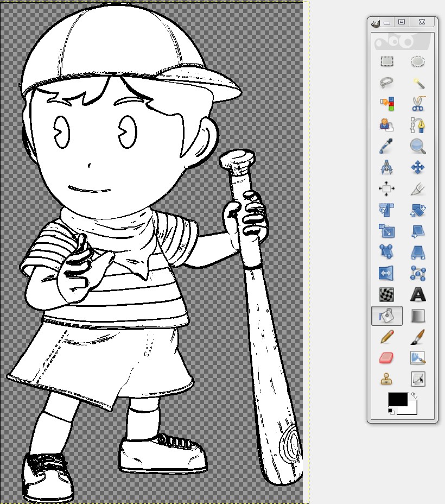Screen dimensions: 445x504
Task: Select the Foreground Select tool
Action: 386,125
